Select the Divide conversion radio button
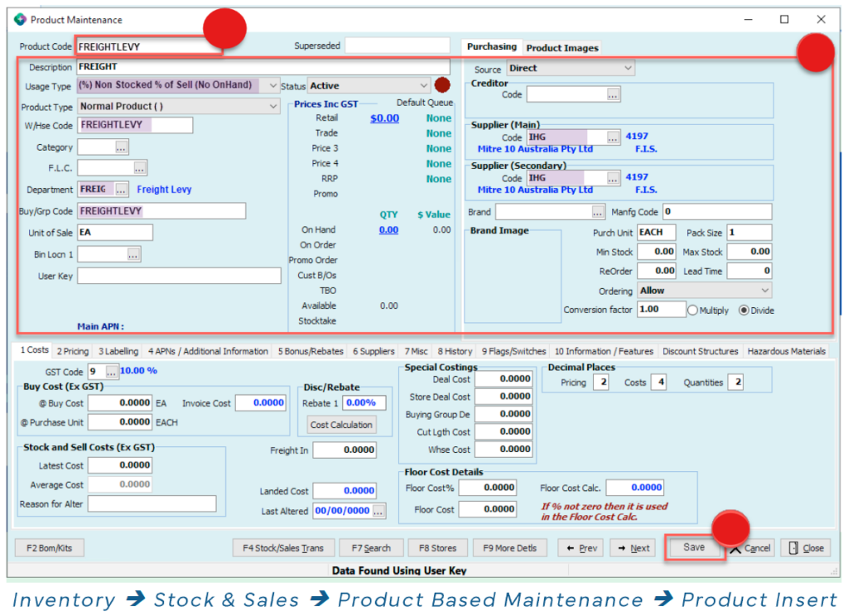 click(743, 310)
